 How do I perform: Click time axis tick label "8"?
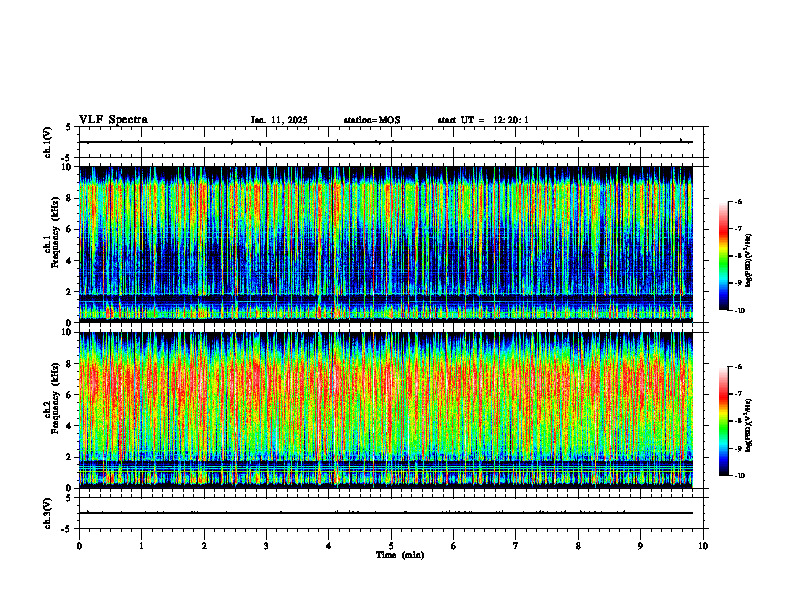(578, 546)
